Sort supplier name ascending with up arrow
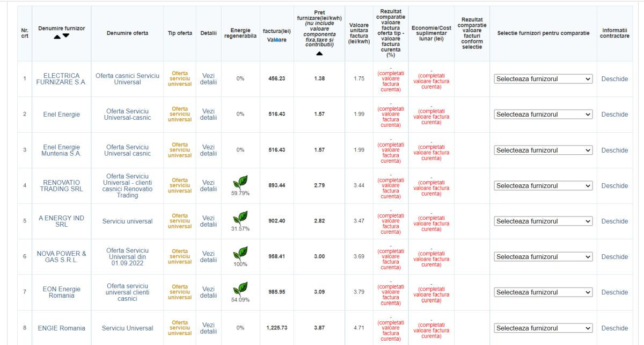The height and width of the screenshot is (345, 644). [x=56, y=36]
